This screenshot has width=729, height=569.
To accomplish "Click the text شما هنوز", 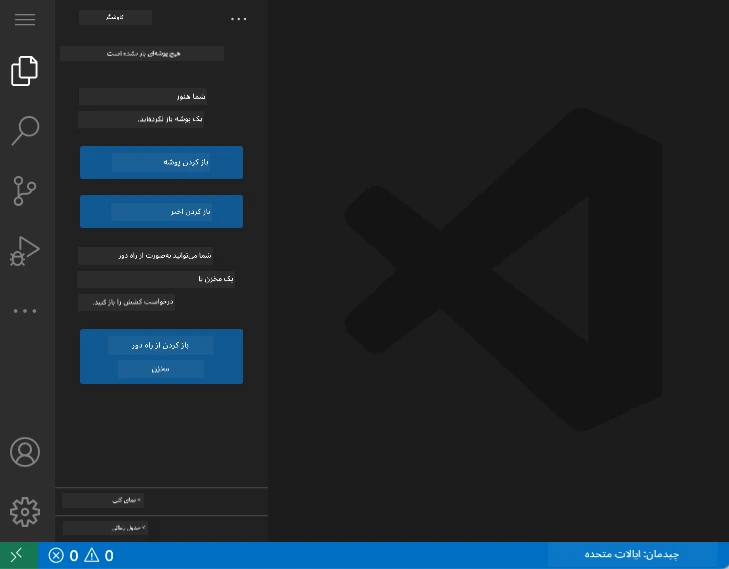I will [191, 97].
